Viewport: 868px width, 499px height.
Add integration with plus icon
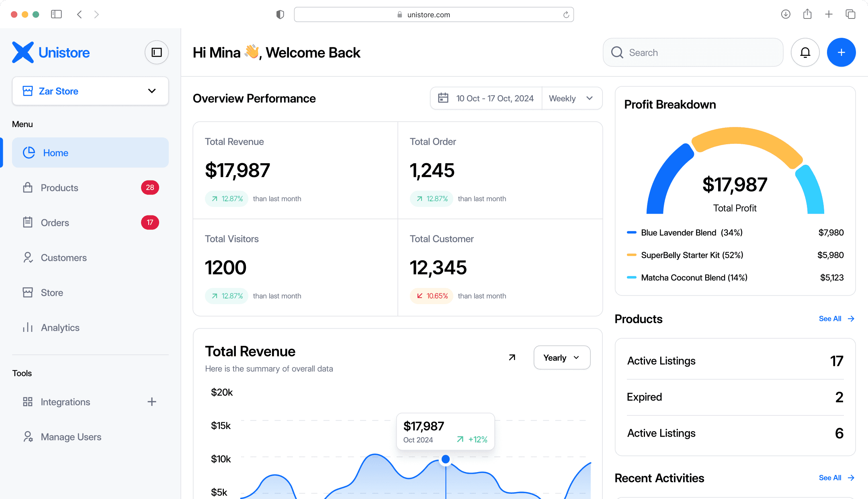[152, 402]
